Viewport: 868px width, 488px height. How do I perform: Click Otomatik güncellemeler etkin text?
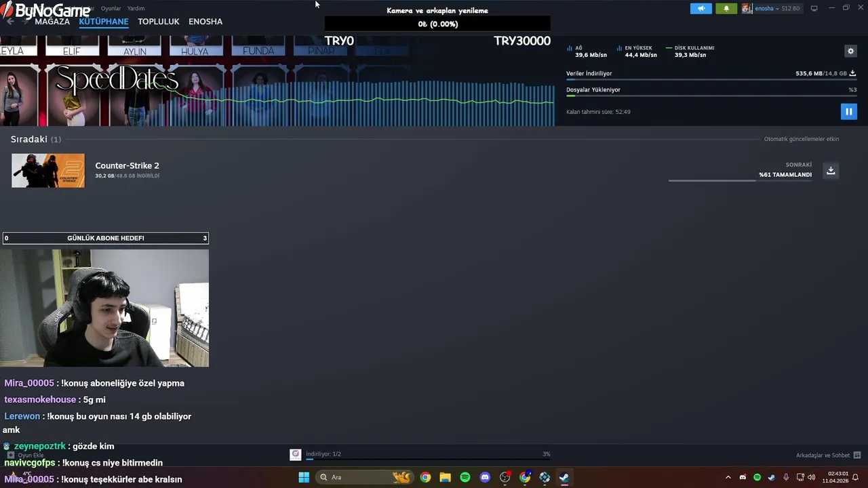802,139
